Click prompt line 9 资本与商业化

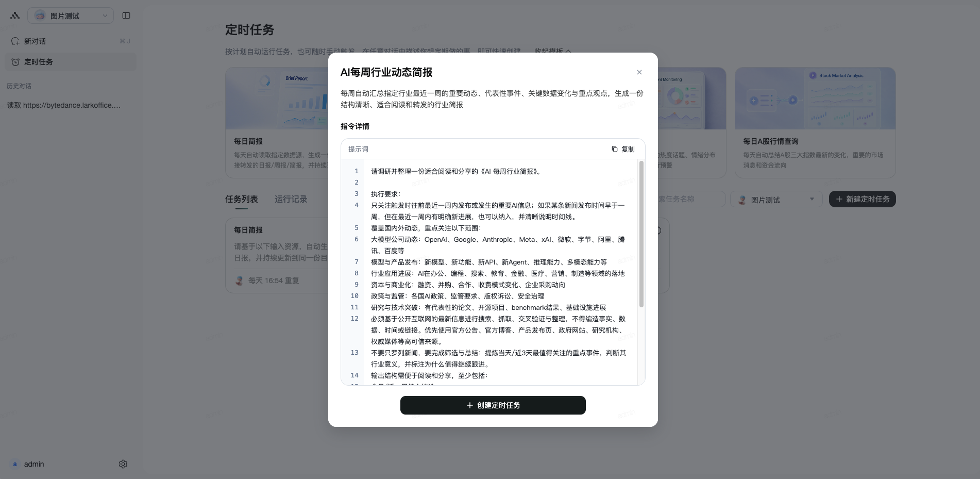[468, 285]
